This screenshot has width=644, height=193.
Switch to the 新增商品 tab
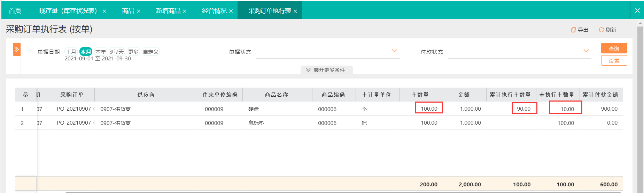coord(168,11)
